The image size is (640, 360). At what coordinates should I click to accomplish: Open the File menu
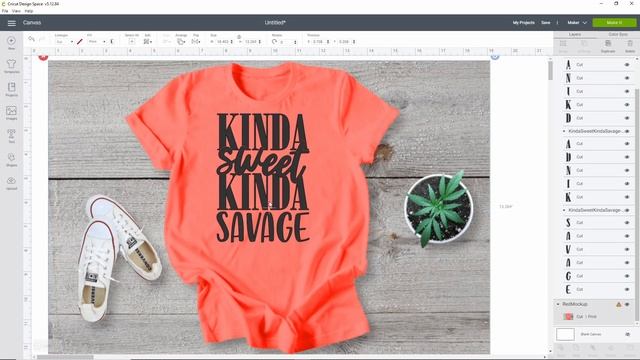click(x=5, y=11)
